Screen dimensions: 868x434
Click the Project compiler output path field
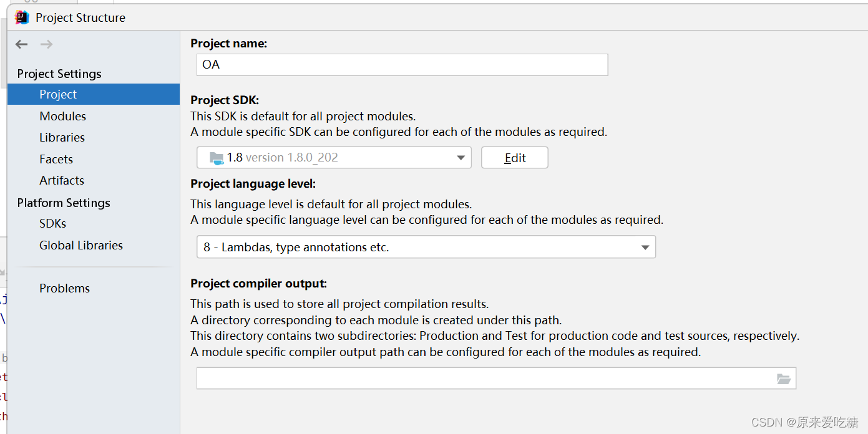coord(487,378)
